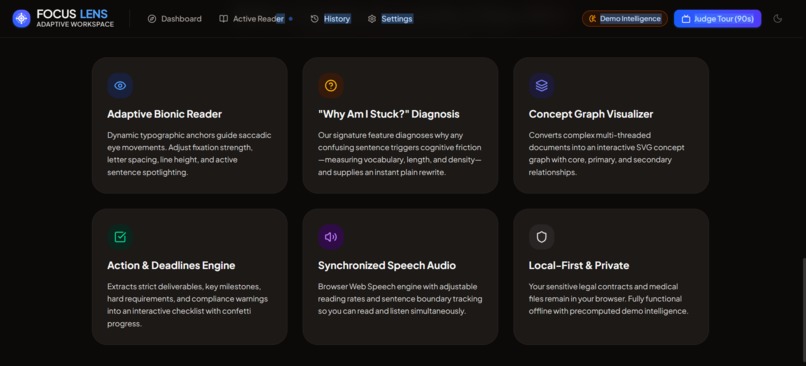The width and height of the screenshot is (806, 366).
Task: Toggle Demo Intelligence mode
Action: tap(625, 19)
